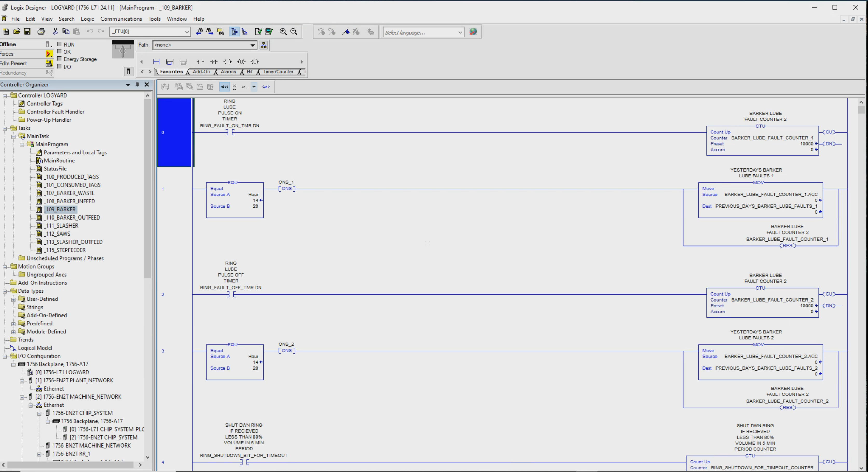Click the Verify Routine icon
This screenshot has width=868, height=472.
click(258, 31)
